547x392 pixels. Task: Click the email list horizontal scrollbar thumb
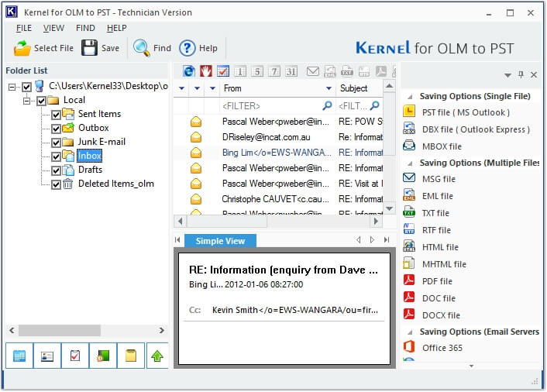(227, 221)
